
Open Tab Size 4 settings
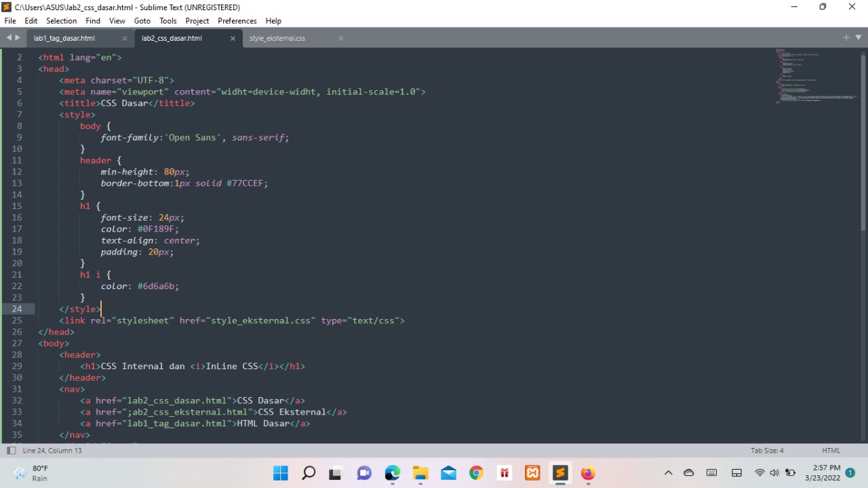pos(767,451)
